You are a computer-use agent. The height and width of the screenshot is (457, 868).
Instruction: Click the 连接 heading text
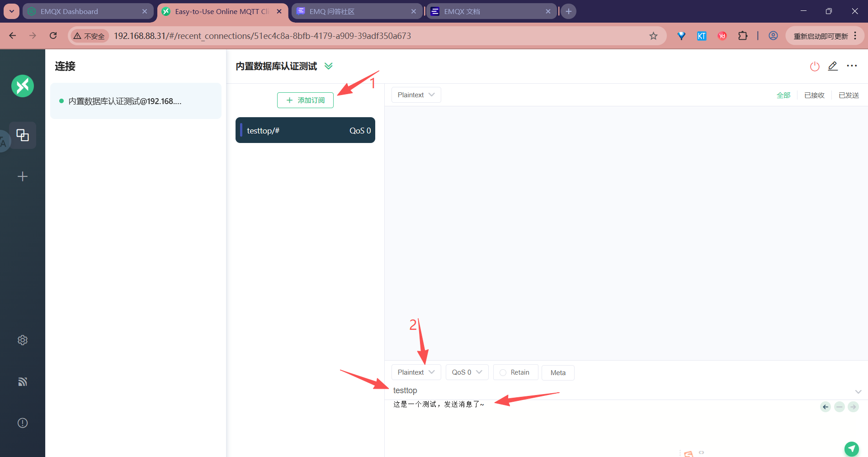65,66
